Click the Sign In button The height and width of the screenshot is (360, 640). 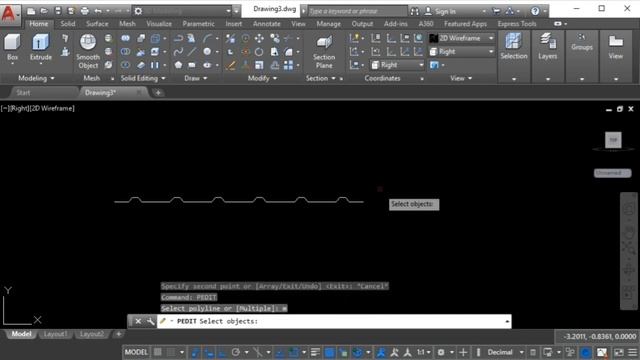pyautogui.click(x=440, y=11)
